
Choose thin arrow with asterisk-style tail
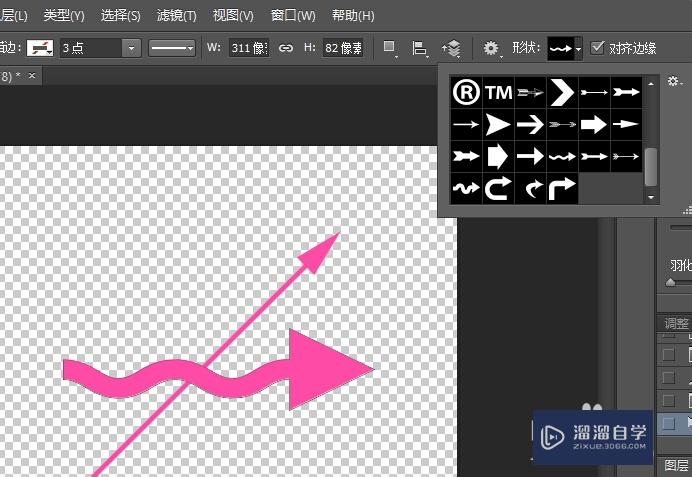626,156
